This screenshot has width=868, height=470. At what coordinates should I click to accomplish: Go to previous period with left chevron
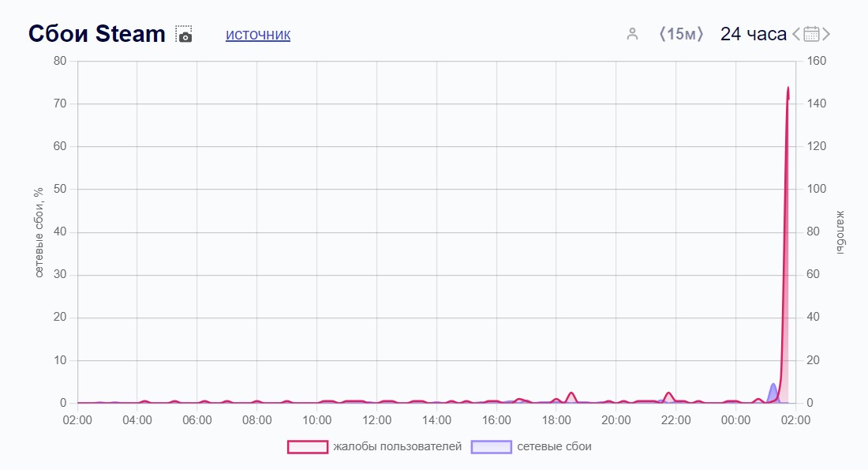tap(796, 35)
